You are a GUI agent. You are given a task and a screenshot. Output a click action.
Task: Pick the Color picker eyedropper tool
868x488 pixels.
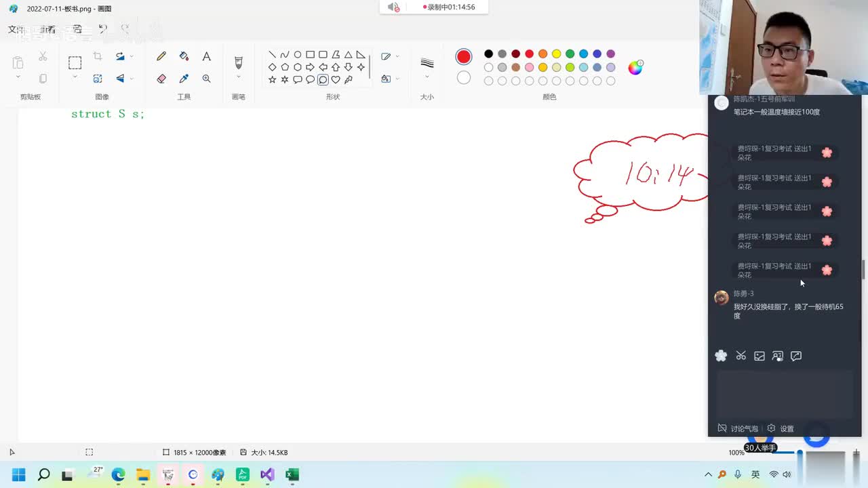(x=184, y=79)
